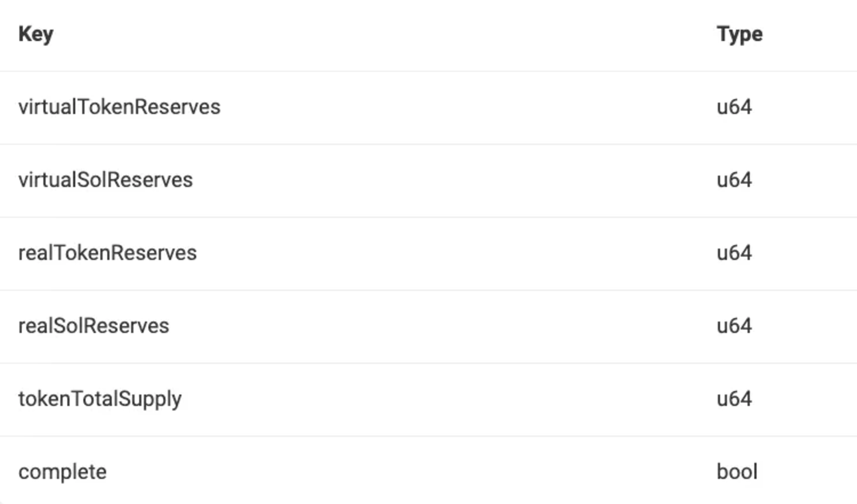The height and width of the screenshot is (504, 857).
Task: Click empty middle area of virtualTokenReserves row
Action: coord(456,107)
